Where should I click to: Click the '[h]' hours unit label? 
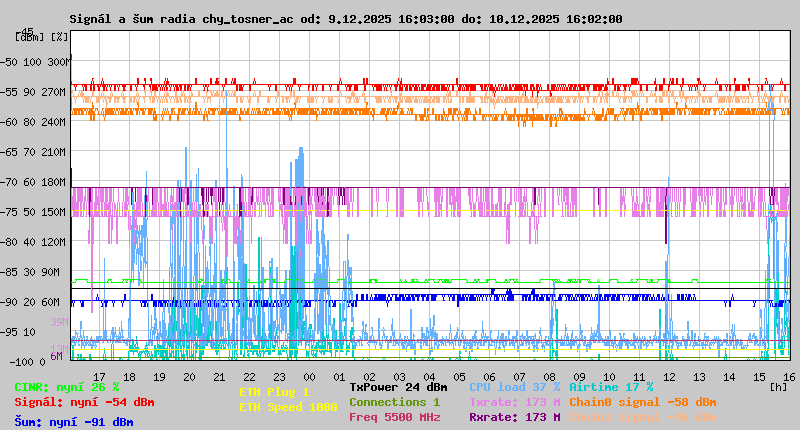(x=778, y=387)
